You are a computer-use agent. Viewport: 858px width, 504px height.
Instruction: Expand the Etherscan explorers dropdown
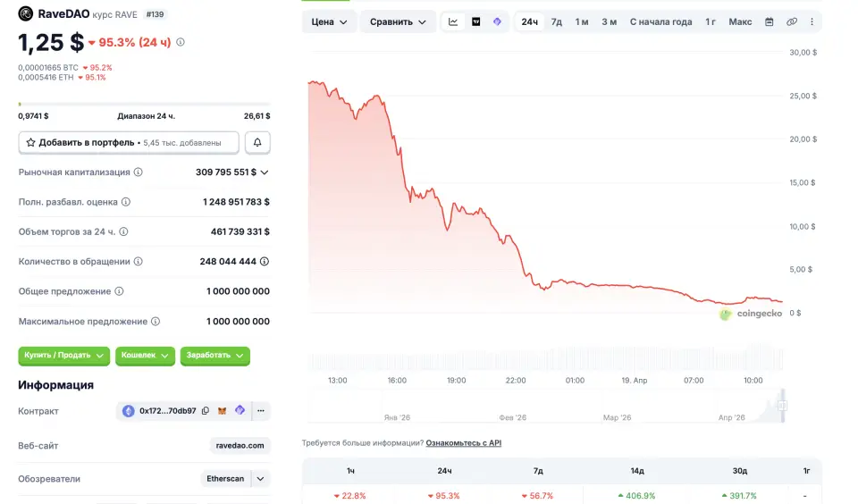(x=260, y=479)
